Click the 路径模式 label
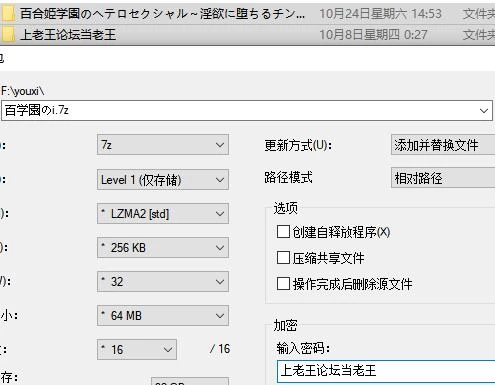The width and height of the screenshot is (495, 385). [x=288, y=178]
